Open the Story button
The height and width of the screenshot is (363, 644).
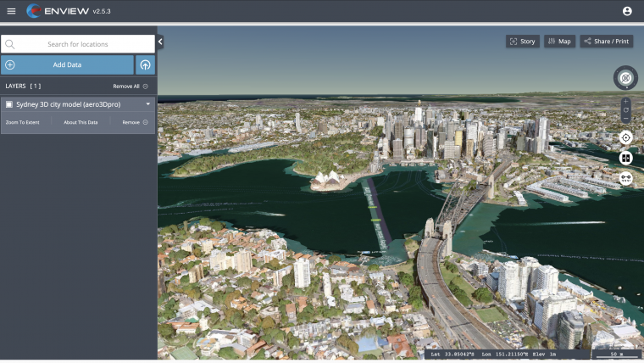pyautogui.click(x=523, y=41)
